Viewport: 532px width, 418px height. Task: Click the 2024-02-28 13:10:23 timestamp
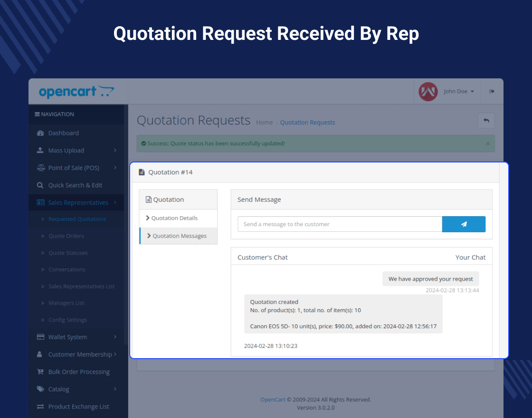271,346
